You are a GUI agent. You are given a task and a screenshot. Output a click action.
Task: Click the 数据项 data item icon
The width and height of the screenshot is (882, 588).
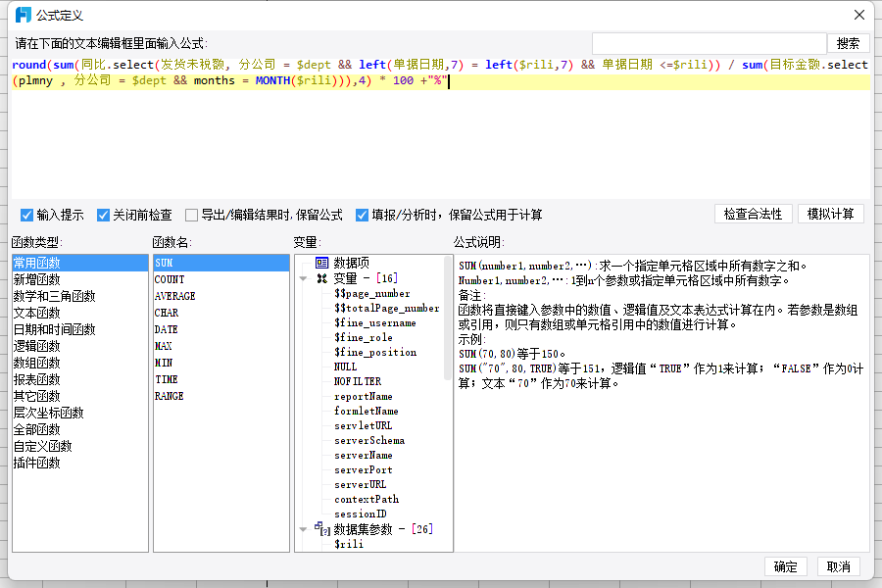click(x=321, y=263)
